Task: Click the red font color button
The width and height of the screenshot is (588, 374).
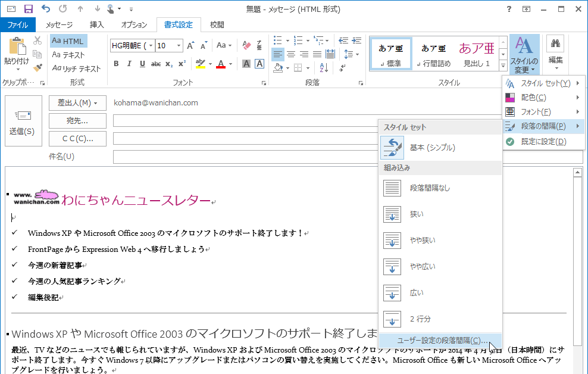Action: tap(221, 64)
